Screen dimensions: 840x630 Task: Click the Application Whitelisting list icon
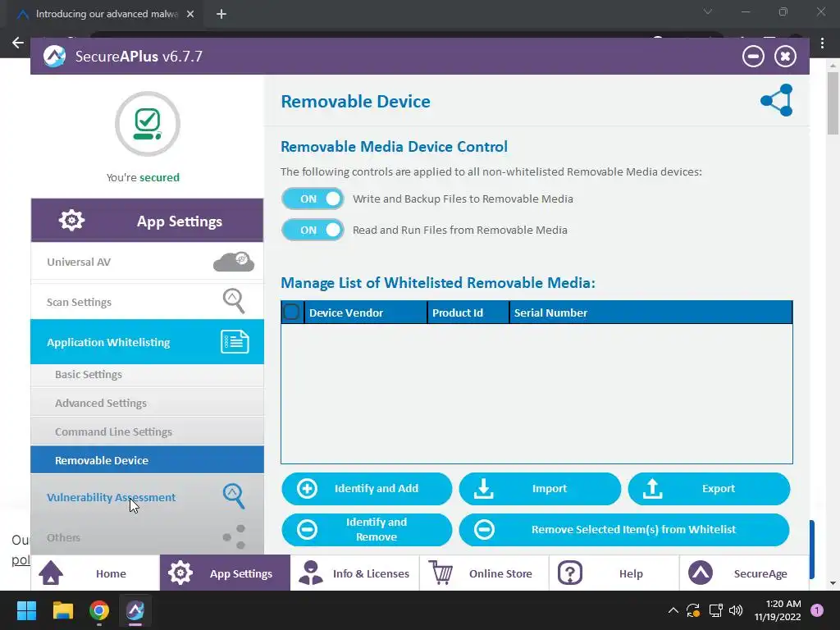(x=235, y=342)
